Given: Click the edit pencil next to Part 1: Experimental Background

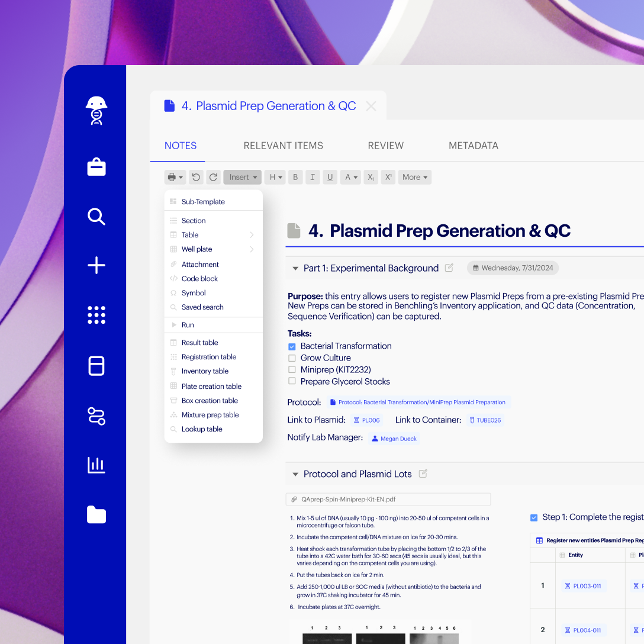Looking at the screenshot, I should (x=449, y=268).
